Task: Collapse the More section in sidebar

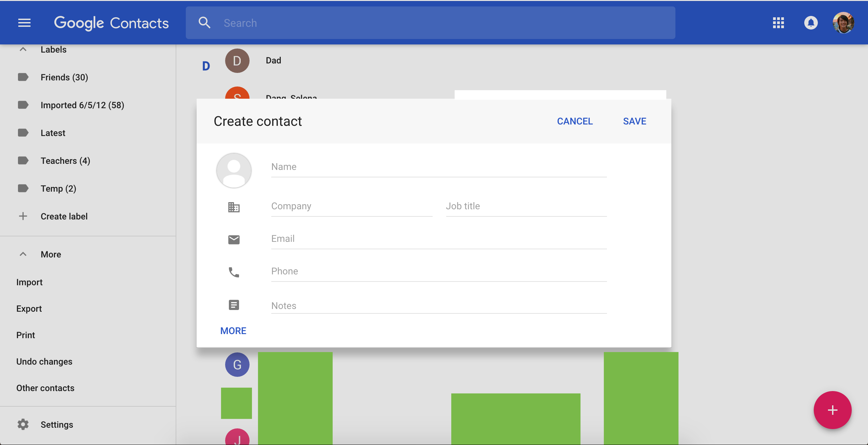Action: [23, 254]
